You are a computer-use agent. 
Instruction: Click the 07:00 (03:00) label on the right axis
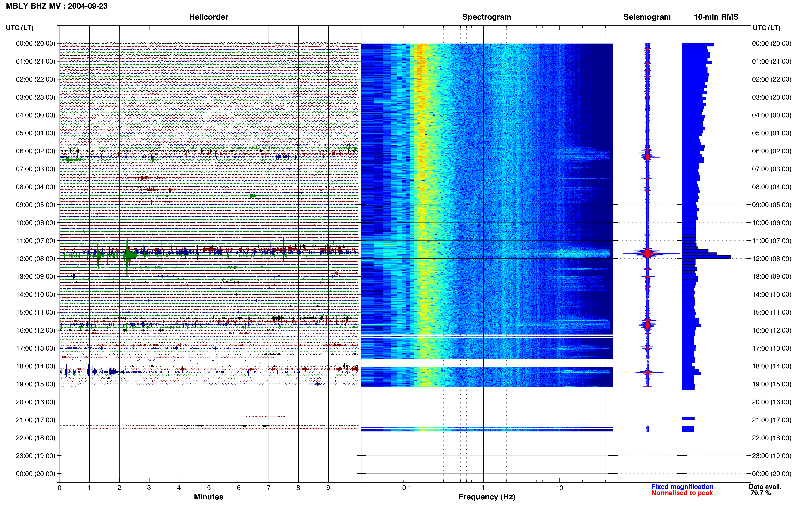click(772, 169)
